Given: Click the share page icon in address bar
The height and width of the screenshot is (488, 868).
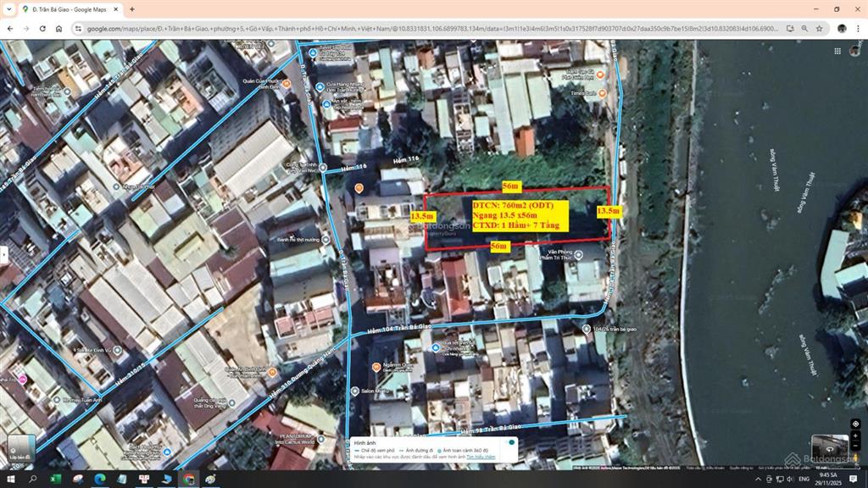Looking at the screenshot, I should coord(790,28).
